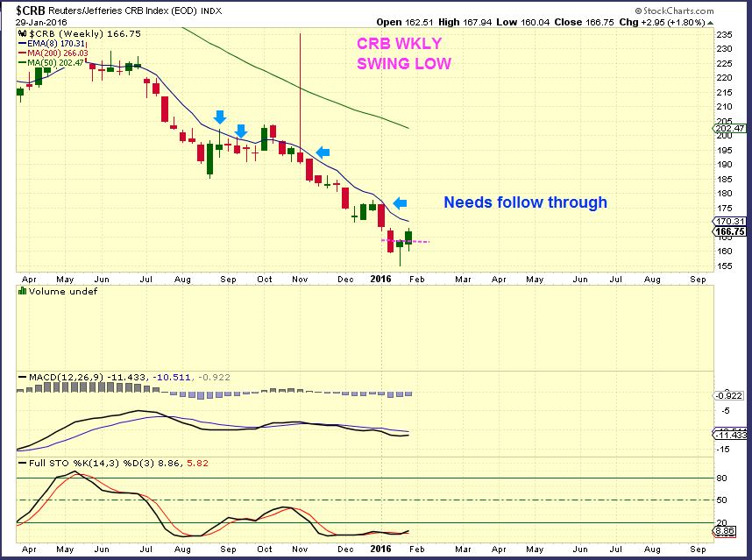Click the MA(200) 266.03 legend entry
The height and width of the screenshot is (560, 752).
pyautogui.click(x=53, y=53)
